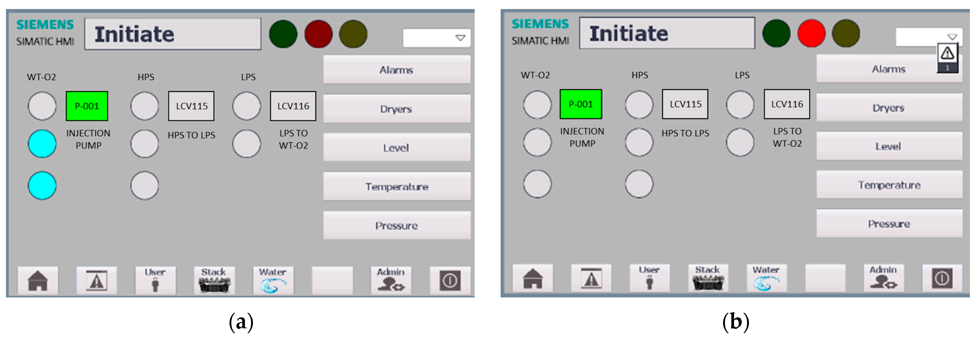Open the Level page in panel (a)

(397, 148)
